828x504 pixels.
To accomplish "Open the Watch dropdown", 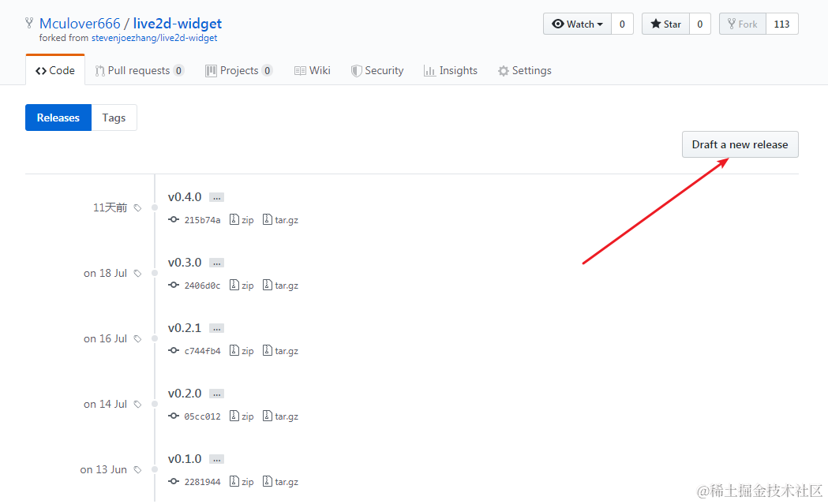I will click(x=577, y=24).
